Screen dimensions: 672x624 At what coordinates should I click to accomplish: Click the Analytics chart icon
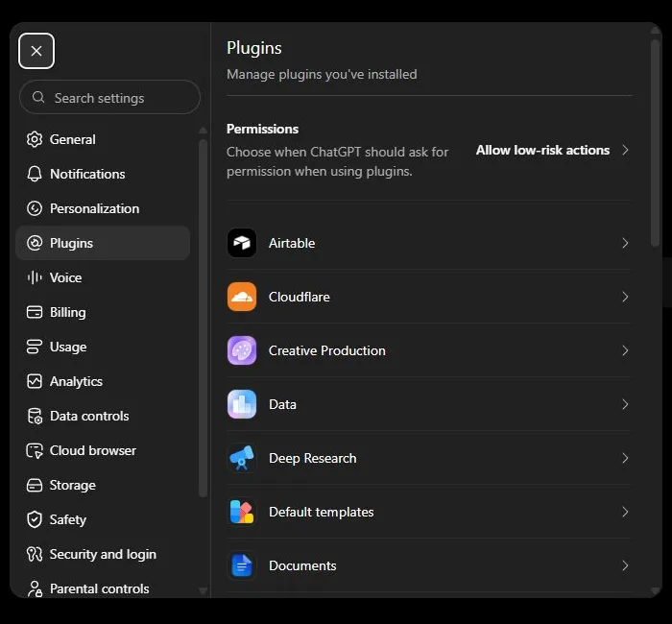click(x=35, y=381)
